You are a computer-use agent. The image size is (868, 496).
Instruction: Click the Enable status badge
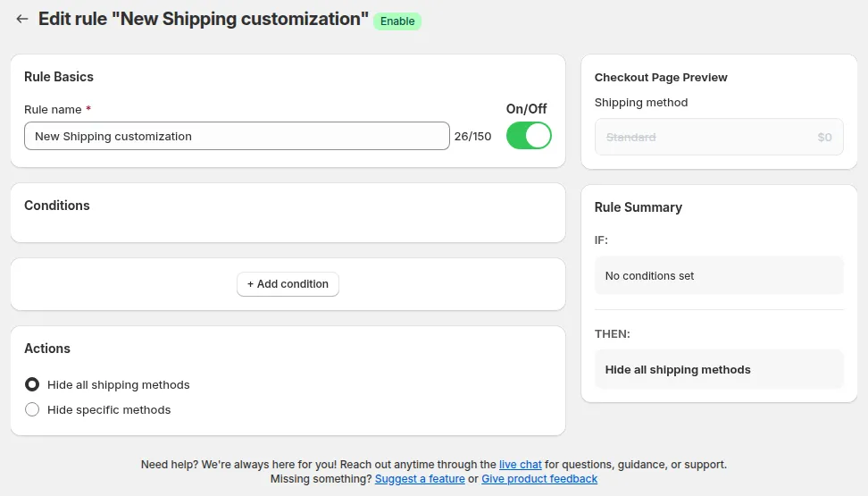tap(397, 21)
